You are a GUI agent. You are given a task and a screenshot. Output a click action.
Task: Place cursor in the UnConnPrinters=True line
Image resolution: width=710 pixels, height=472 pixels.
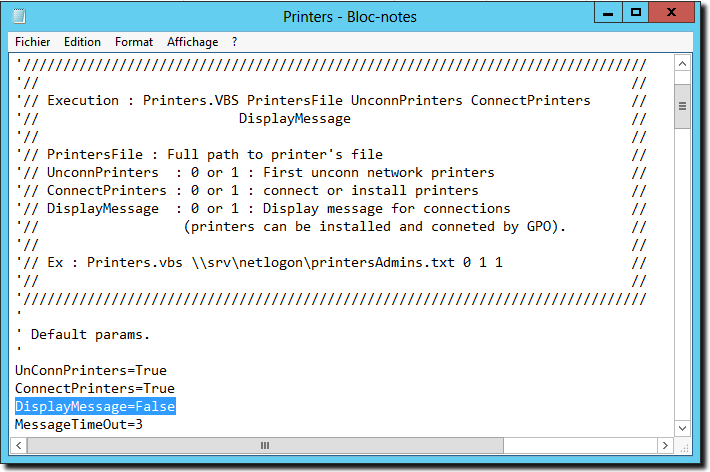[91, 370]
